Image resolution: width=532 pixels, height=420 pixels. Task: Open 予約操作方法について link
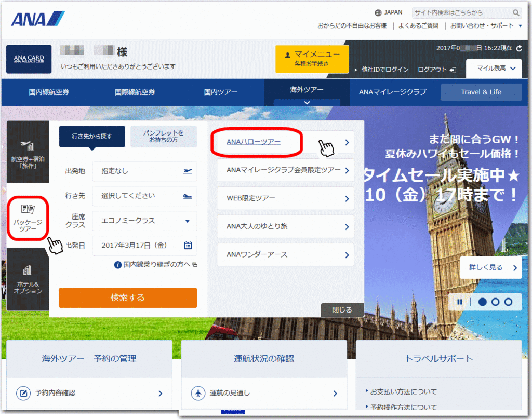click(403, 407)
